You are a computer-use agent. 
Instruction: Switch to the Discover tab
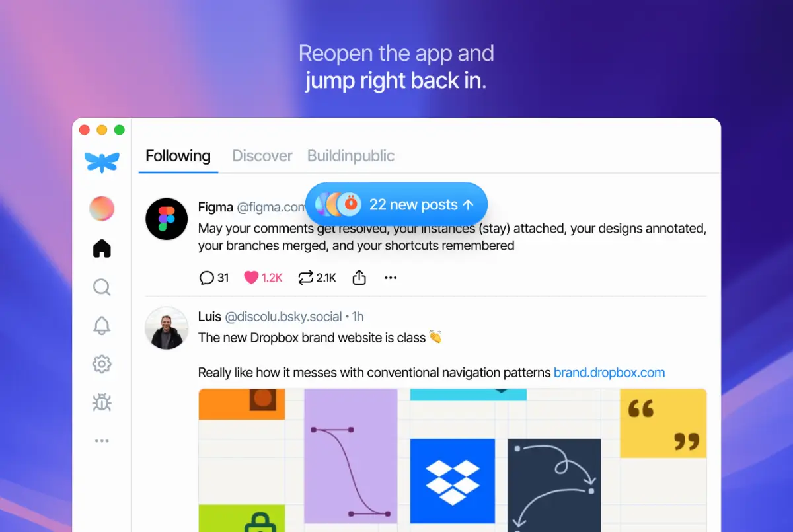(x=262, y=156)
